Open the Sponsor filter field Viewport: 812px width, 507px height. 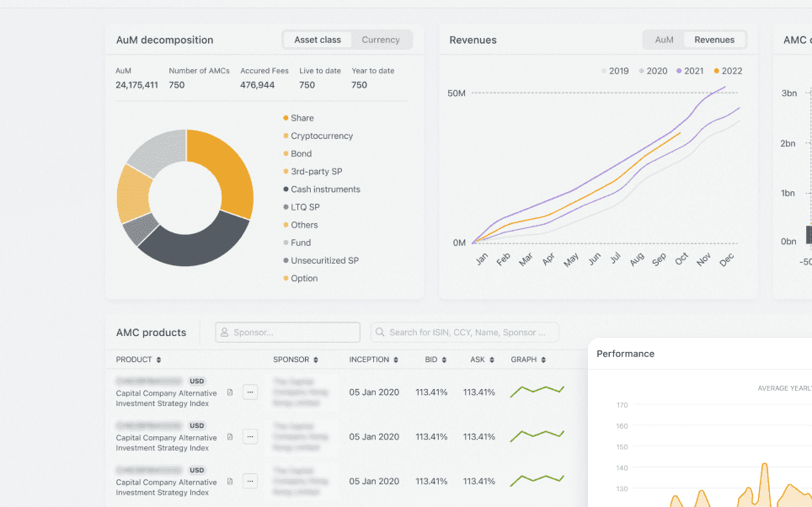click(x=287, y=332)
